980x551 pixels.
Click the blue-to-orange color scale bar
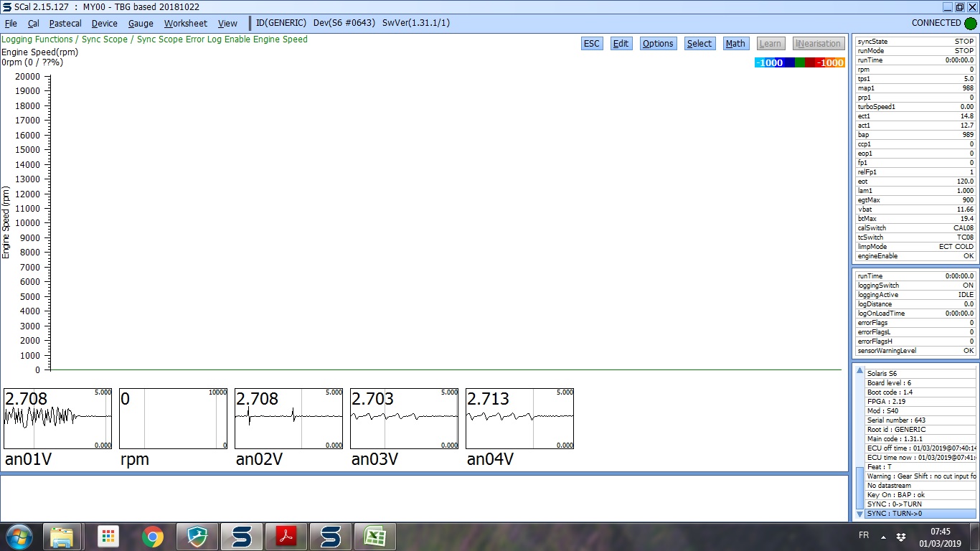[x=799, y=62]
